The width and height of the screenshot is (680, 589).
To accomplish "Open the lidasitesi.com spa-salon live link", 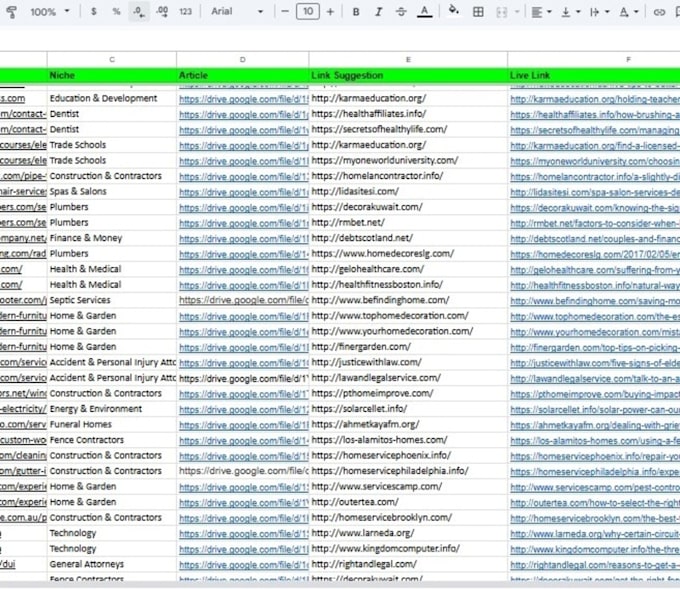I will (x=595, y=193).
